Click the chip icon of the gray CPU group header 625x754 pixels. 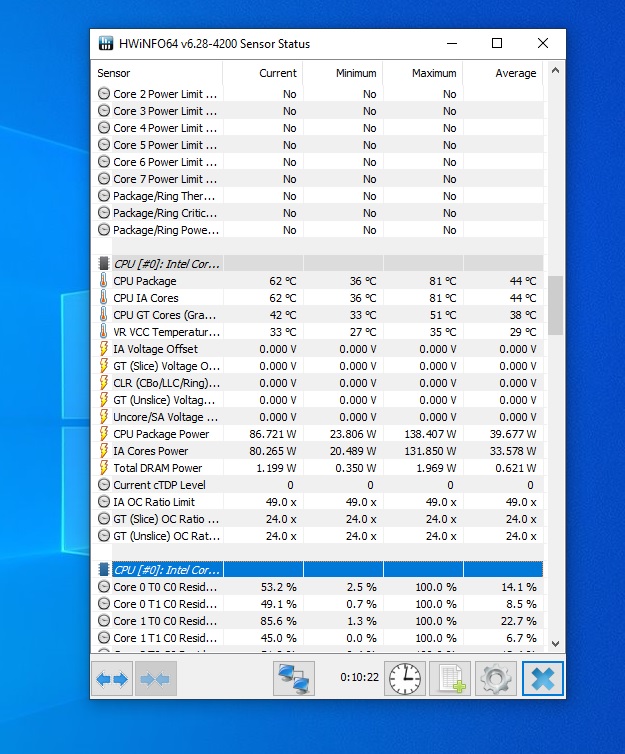103,264
